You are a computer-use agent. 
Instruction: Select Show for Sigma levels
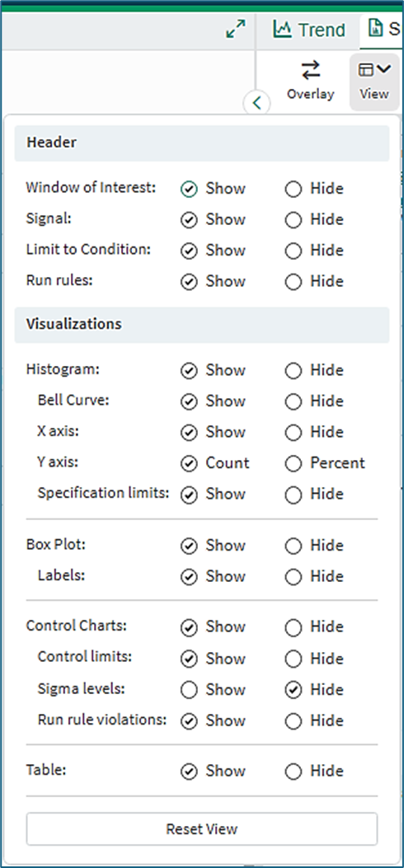(x=190, y=690)
